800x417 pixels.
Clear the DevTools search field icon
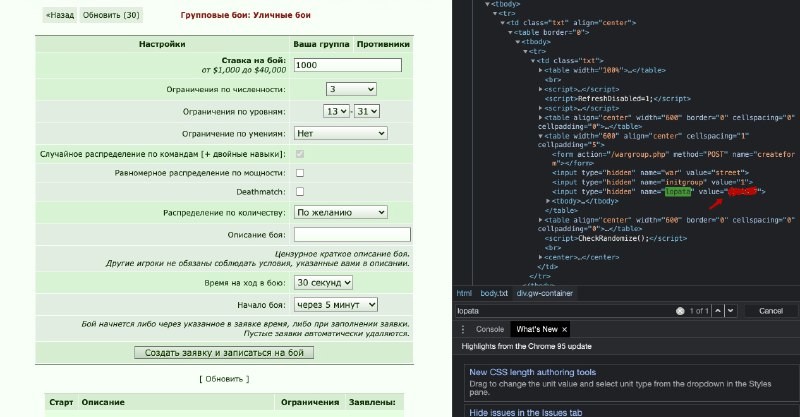pos(680,311)
